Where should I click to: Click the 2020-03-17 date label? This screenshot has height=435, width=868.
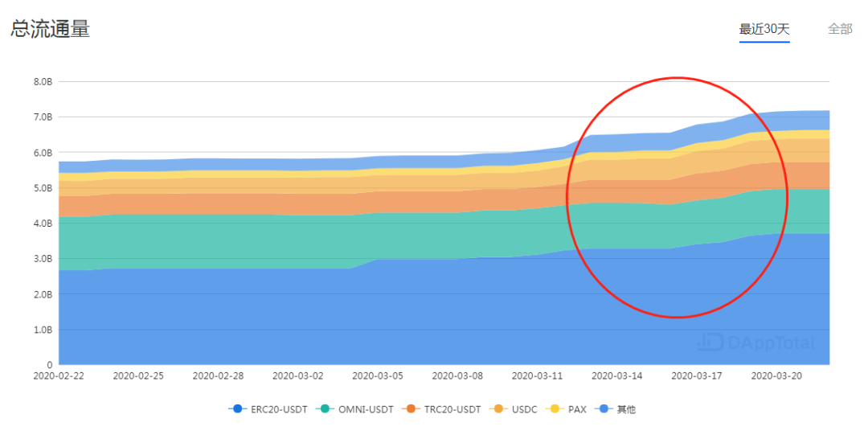[696, 375]
